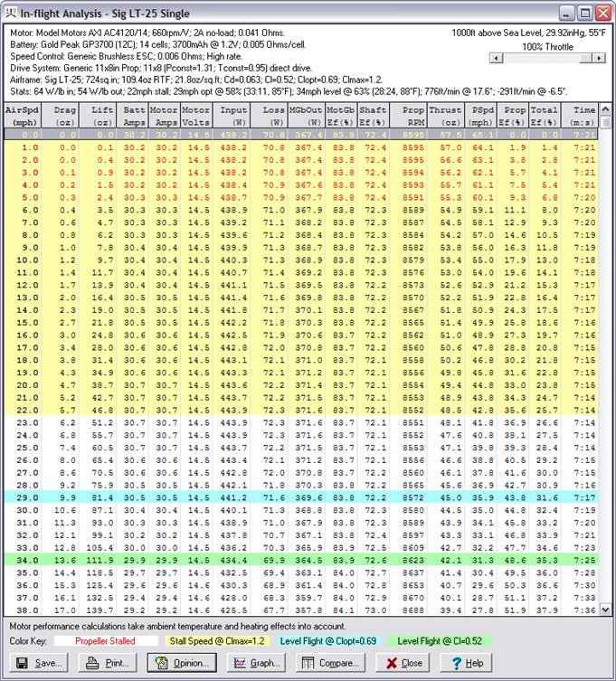
Task: Click the Drag (oz) column header
Action: [60, 116]
